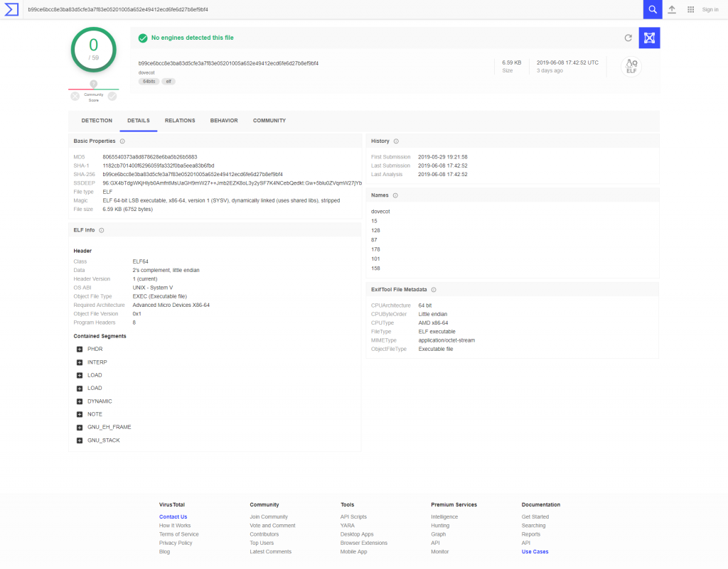Click the 64bits tag chip

(149, 82)
